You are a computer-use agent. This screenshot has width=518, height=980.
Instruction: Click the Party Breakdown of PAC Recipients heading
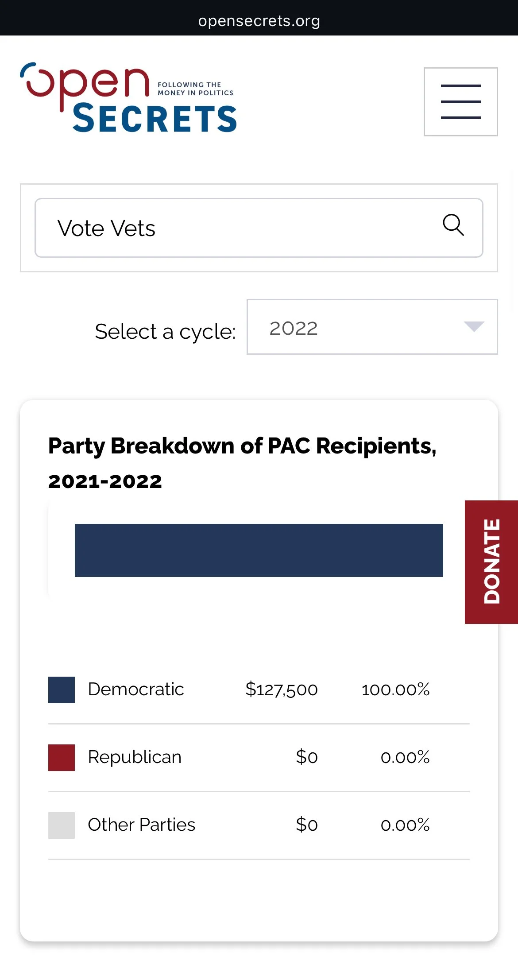point(242,463)
